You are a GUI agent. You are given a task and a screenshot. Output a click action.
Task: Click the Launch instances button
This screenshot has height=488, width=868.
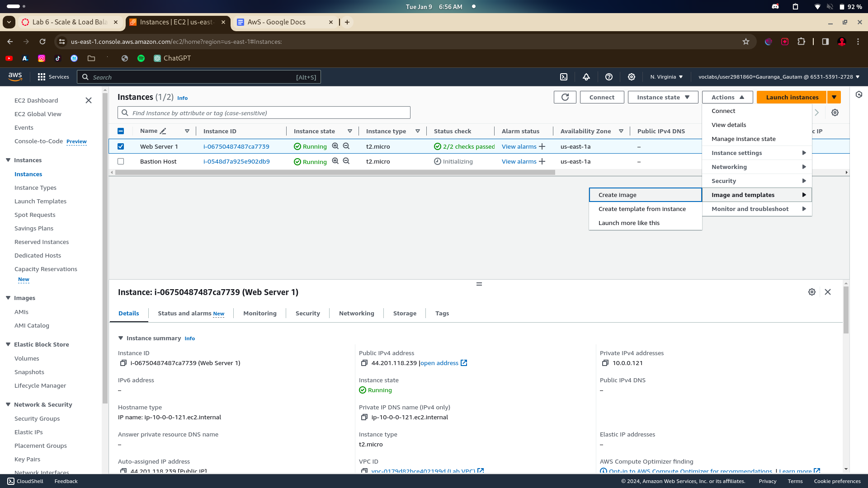tap(792, 97)
